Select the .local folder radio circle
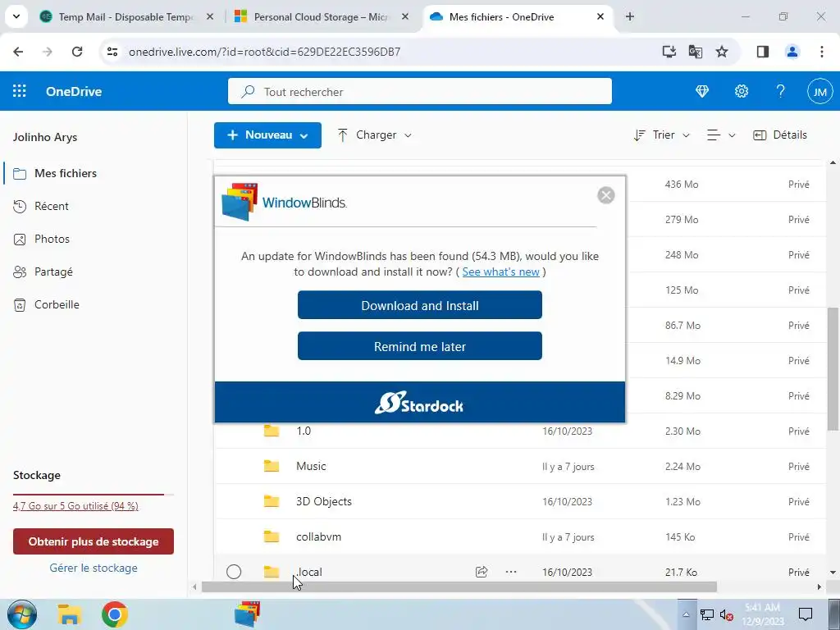This screenshot has width=840, height=630. click(x=234, y=572)
